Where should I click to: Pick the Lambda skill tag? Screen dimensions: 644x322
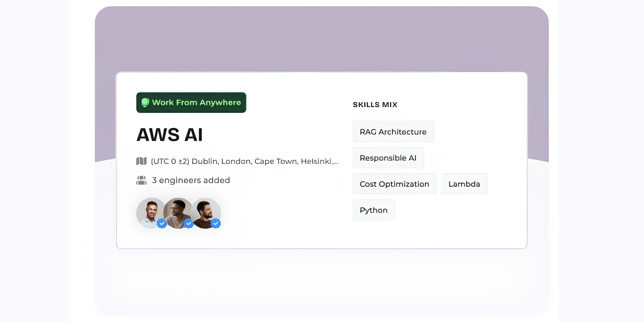point(464,184)
